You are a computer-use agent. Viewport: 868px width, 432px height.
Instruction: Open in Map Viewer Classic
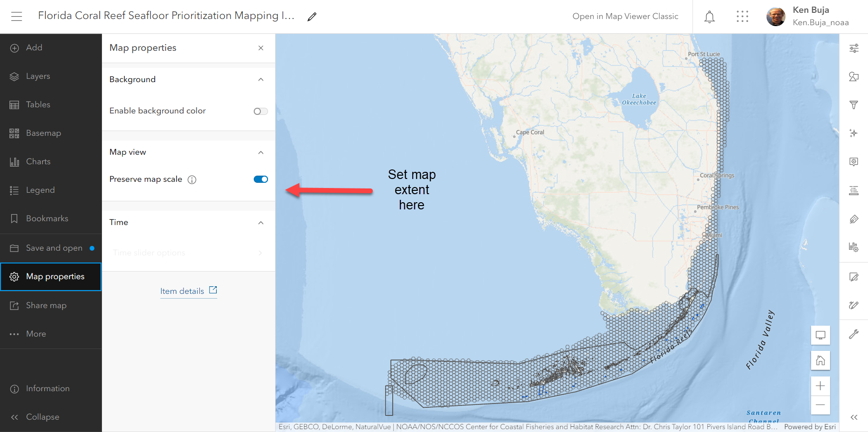625,17
